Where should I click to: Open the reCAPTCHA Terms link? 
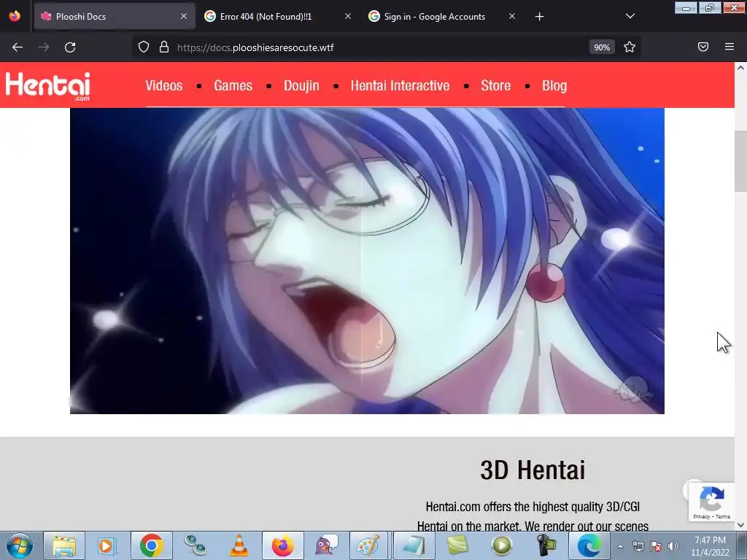click(723, 516)
